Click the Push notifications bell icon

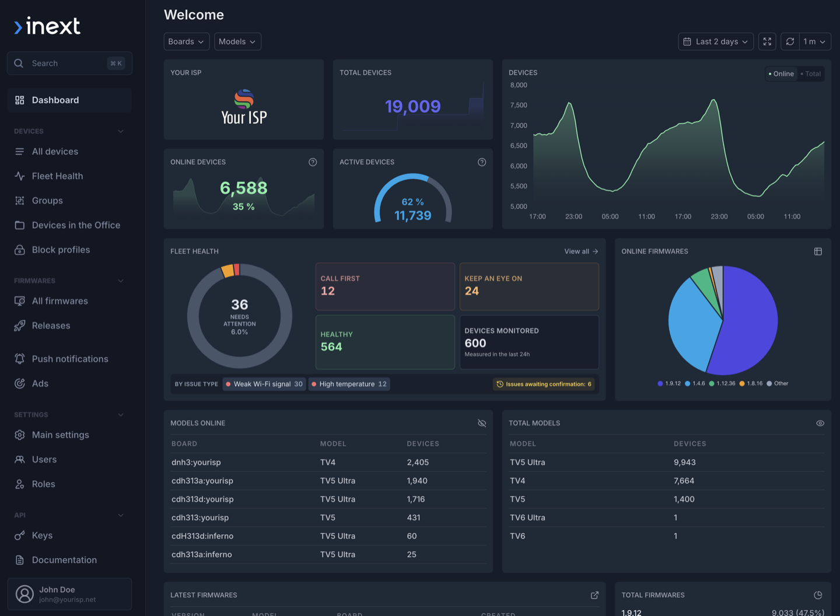coord(20,359)
